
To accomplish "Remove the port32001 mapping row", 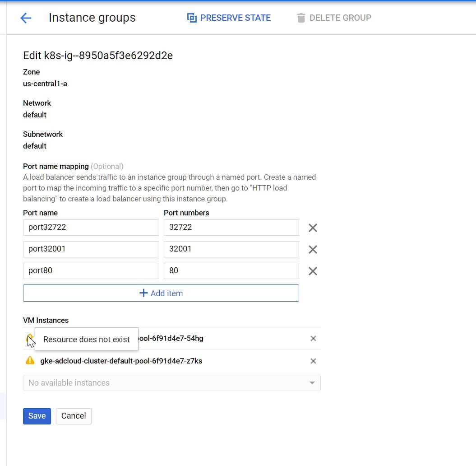I will 313,250.
